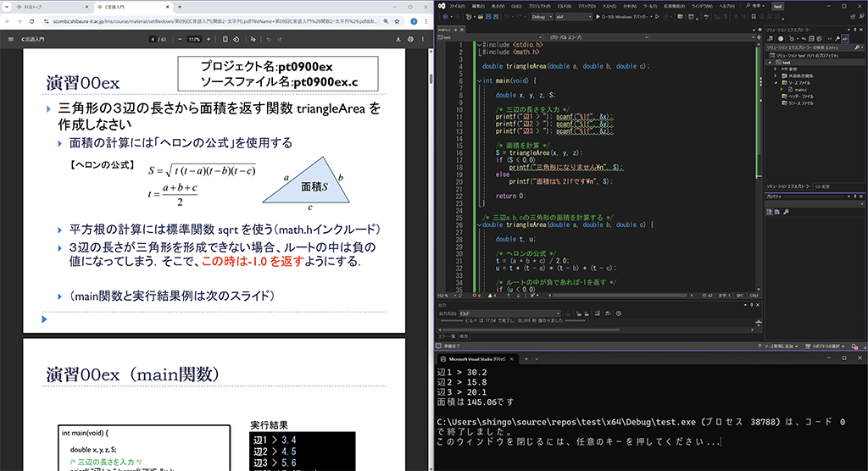
Task: Click the Visual Studio 検索 search box
Action: coord(756,6)
